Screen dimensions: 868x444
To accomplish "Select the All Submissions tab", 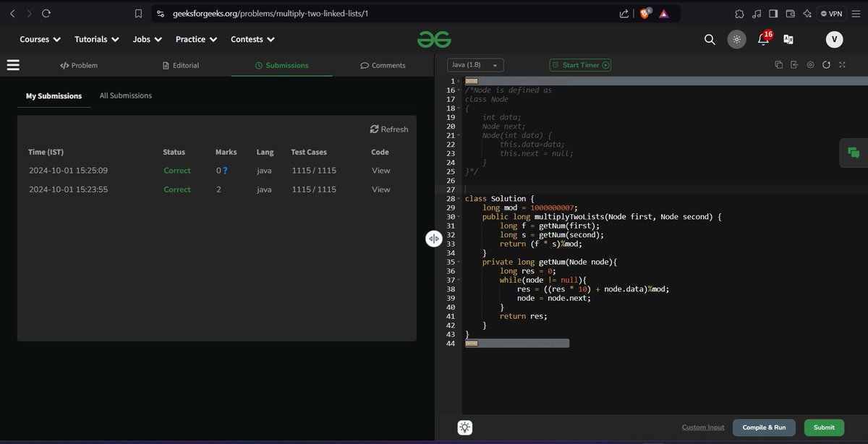I will [126, 95].
